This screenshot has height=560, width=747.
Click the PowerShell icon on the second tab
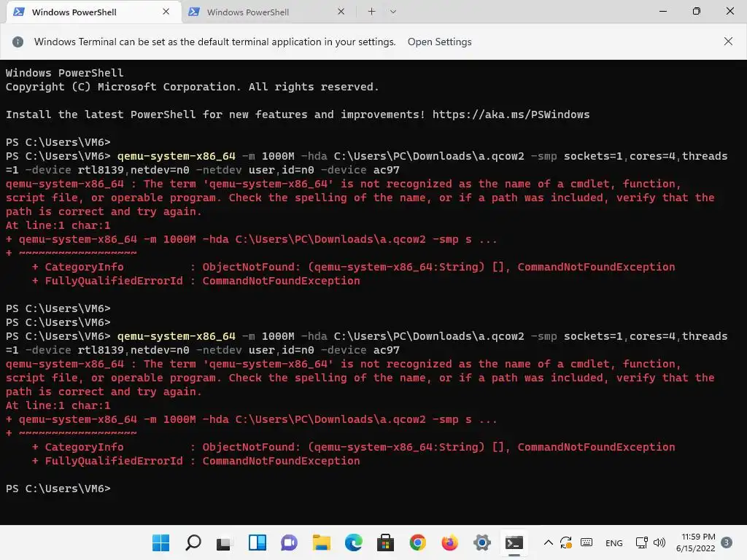[194, 12]
